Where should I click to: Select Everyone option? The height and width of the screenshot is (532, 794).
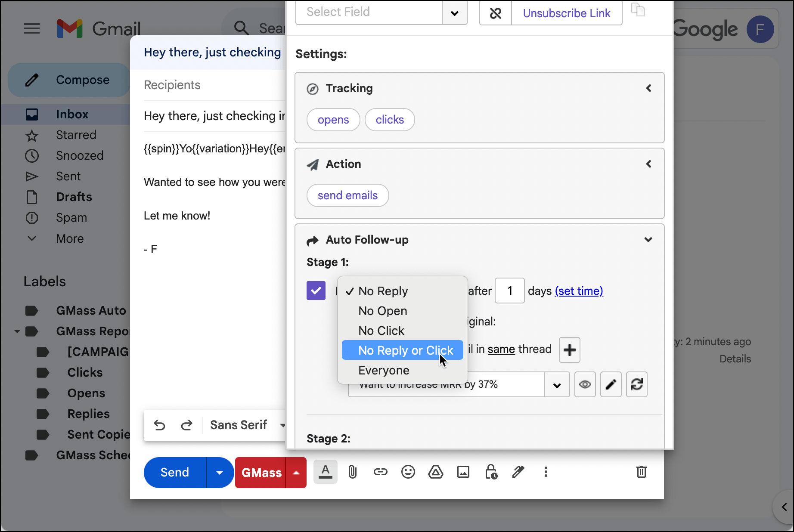click(403, 370)
